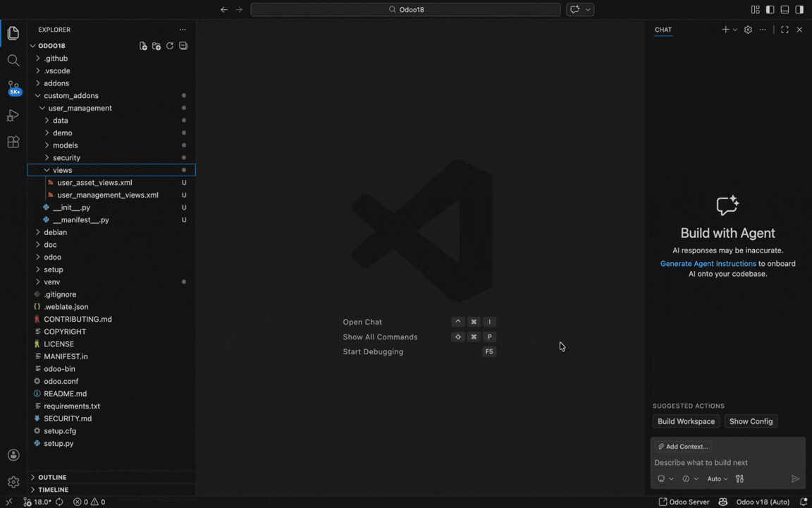The image size is (812, 508).
Task: Expand the security folder
Action: tap(111, 158)
